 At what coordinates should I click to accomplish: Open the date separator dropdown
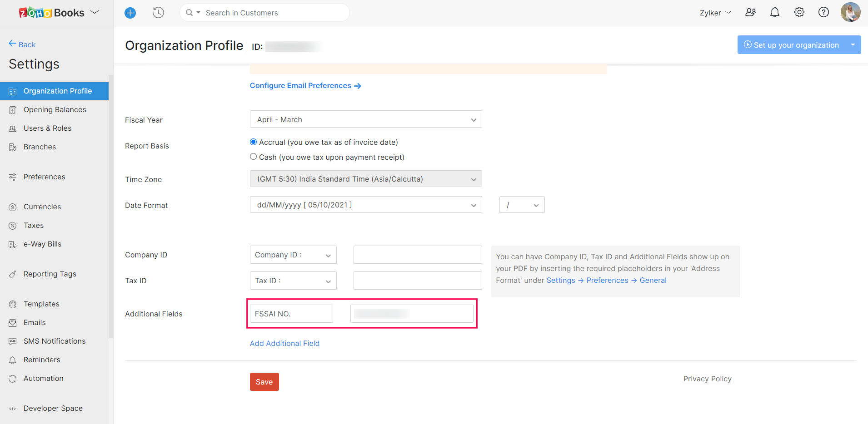(522, 205)
